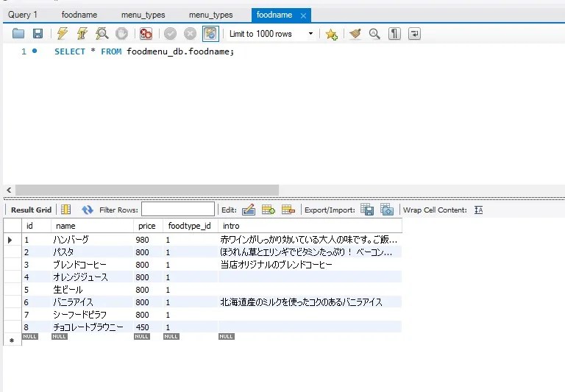Edit current row pencil icon

click(x=249, y=210)
